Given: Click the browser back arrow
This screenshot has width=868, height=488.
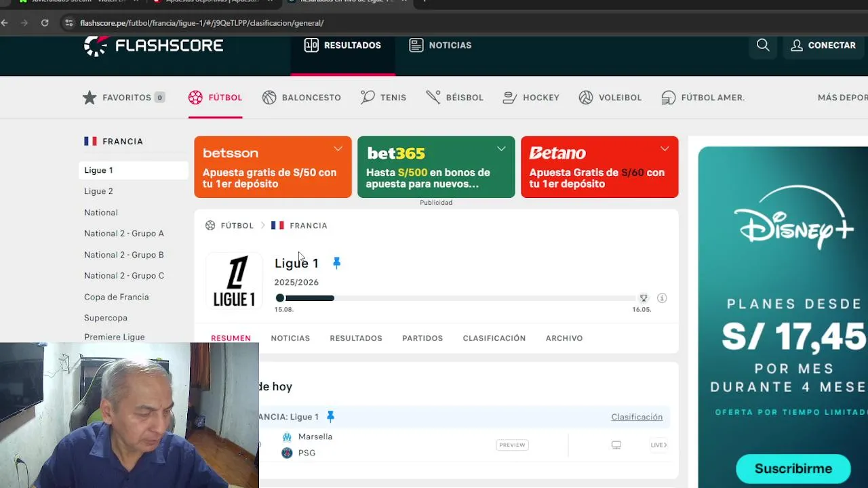Looking at the screenshot, I should tap(5, 22).
